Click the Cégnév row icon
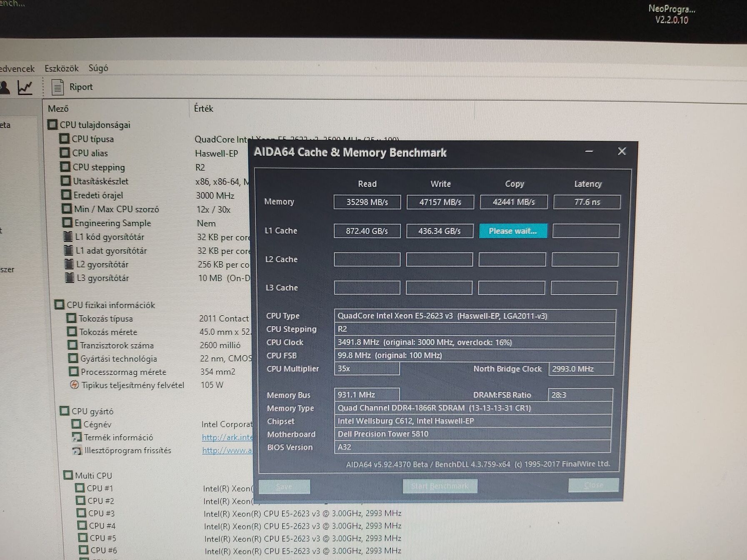The image size is (747, 560). (x=76, y=424)
